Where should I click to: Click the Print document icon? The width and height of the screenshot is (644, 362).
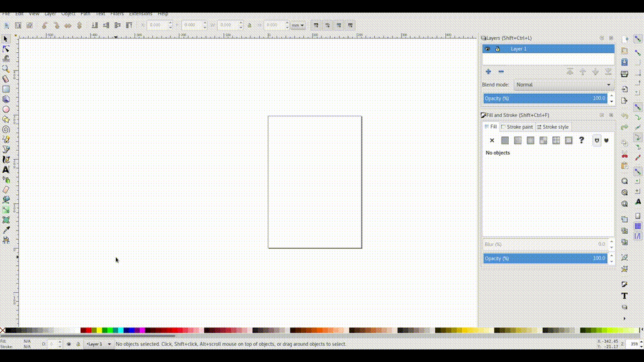click(625, 74)
